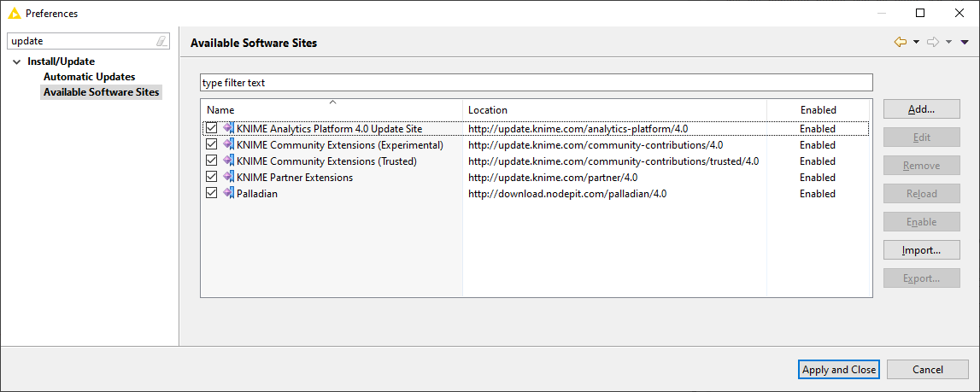Image resolution: width=980 pixels, height=392 pixels.
Task: Click Apply and Close
Action: click(839, 370)
